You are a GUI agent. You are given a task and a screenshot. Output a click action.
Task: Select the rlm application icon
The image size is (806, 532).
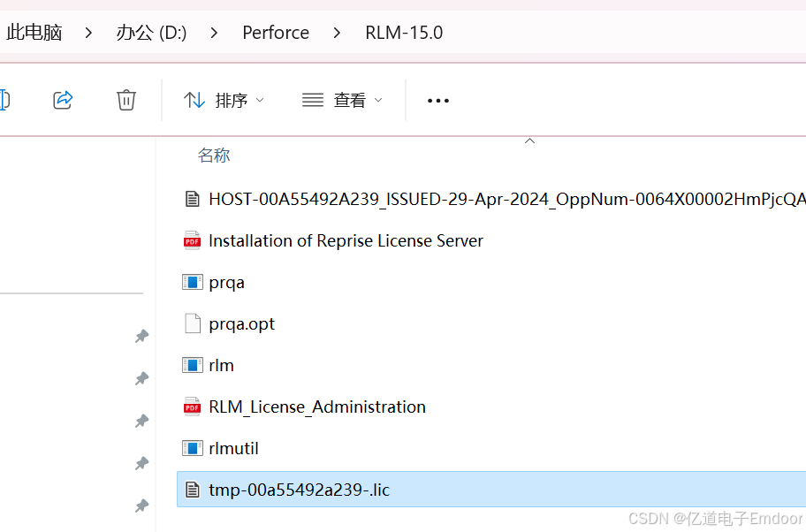[x=192, y=365]
